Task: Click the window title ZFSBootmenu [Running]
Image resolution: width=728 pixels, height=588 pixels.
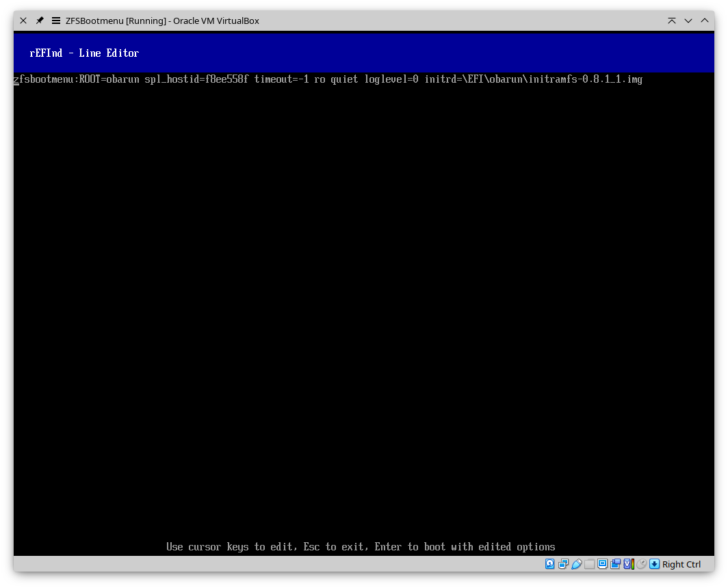Action: pos(116,21)
